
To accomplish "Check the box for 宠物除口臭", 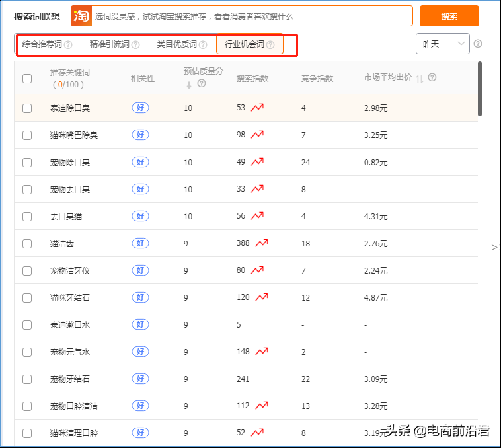I will click(27, 163).
